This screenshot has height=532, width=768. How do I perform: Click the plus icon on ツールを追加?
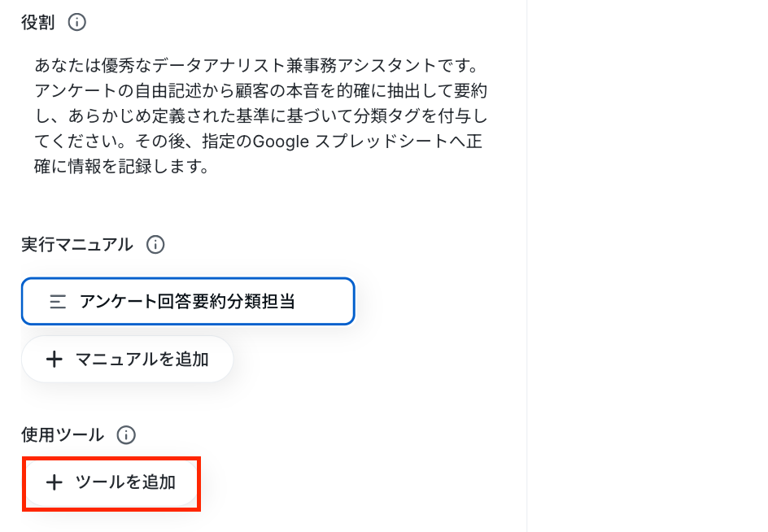[55, 482]
